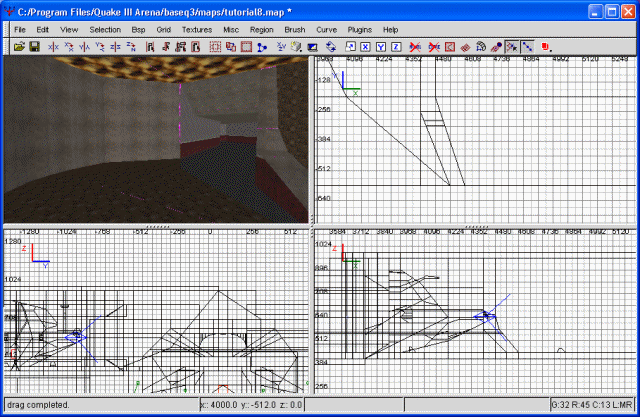
Task: Open the Plugins menu
Action: click(360, 29)
